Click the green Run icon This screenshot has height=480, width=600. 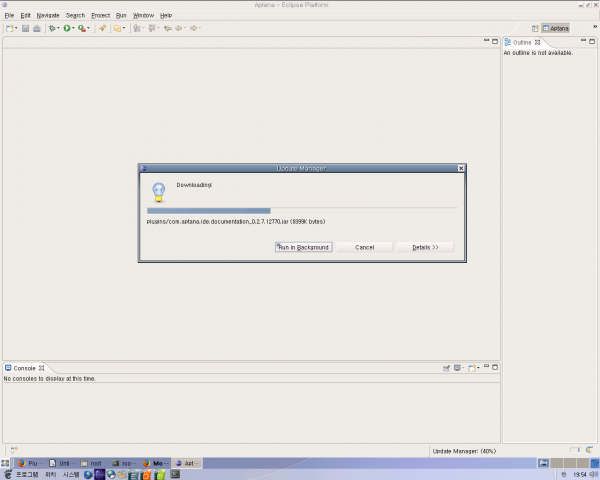pyautogui.click(x=67, y=28)
